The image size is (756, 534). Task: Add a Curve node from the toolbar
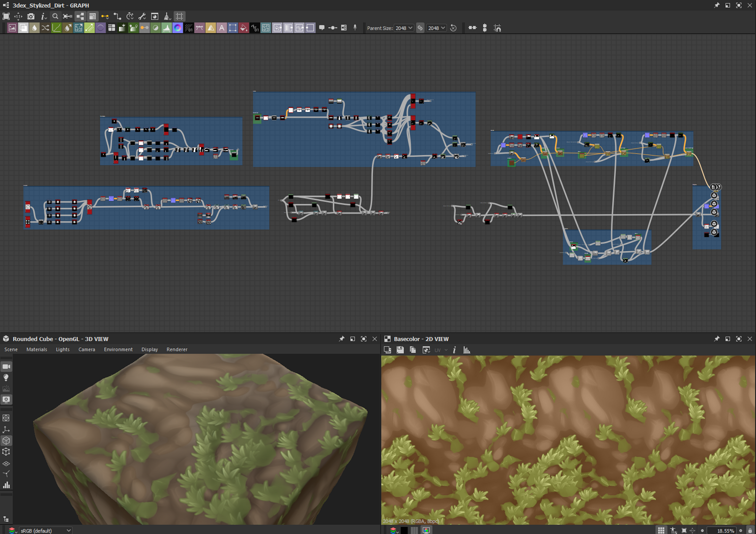[56, 28]
